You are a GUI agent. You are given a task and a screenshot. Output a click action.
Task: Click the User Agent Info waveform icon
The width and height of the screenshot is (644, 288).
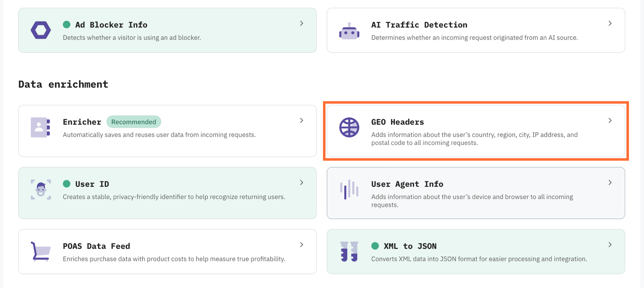pyautogui.click(x=349, y=190)
